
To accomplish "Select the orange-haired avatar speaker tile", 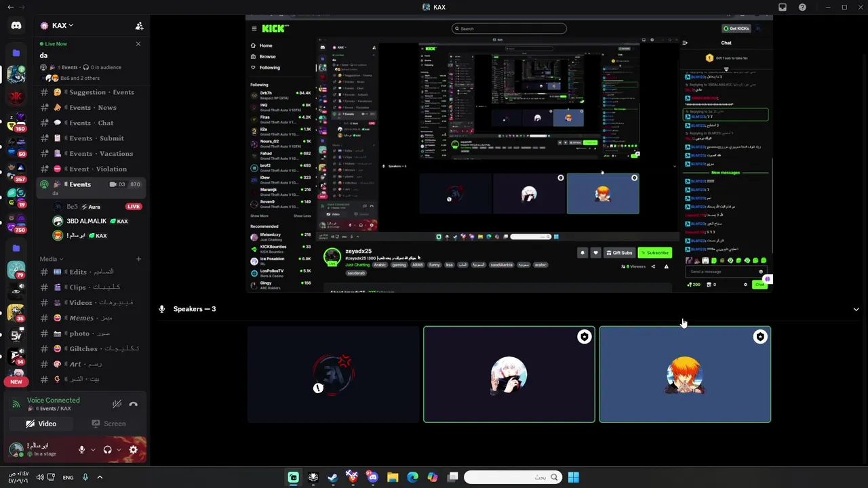I will click(x=685, y=374).
